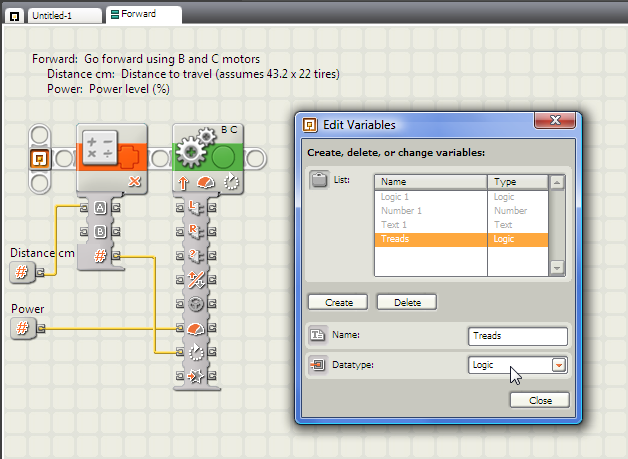The height and width of the screenshot is (459, 628).
Task: Click the beam end circle after Move block
Action: tap(255, 159)
